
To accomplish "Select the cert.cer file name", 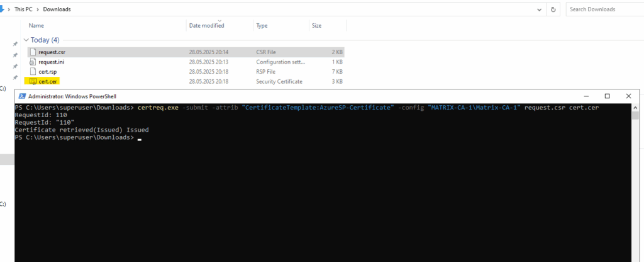I will click(48, 81).
